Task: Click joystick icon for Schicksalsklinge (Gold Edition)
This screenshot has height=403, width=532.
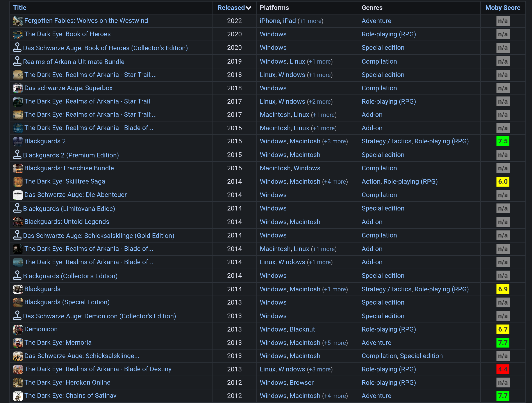Action: pos(17,235)
